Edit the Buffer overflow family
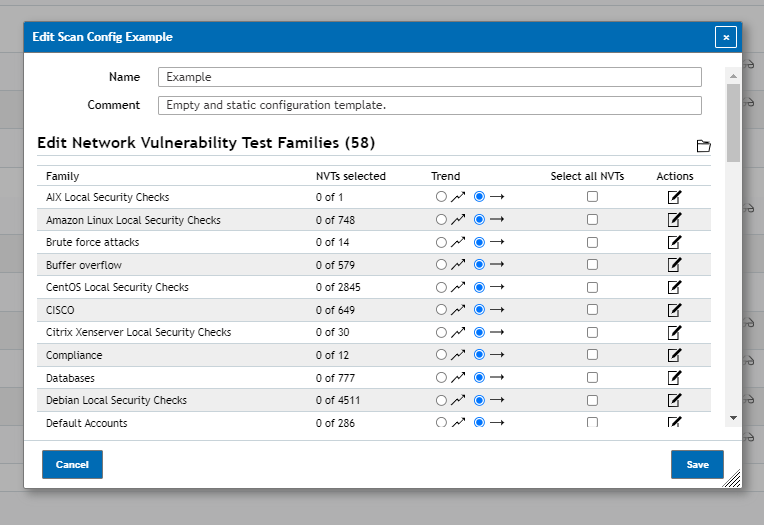Screen dimensions: 764x525 click(x=674, y=265)
